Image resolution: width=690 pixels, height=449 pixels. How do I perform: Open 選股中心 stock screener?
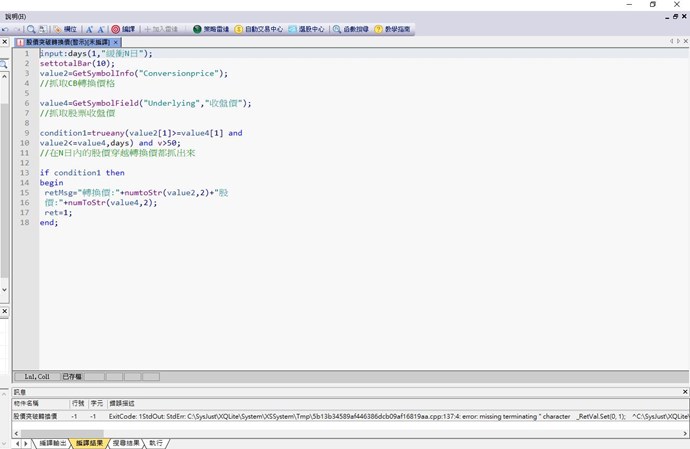click(306, 30)
